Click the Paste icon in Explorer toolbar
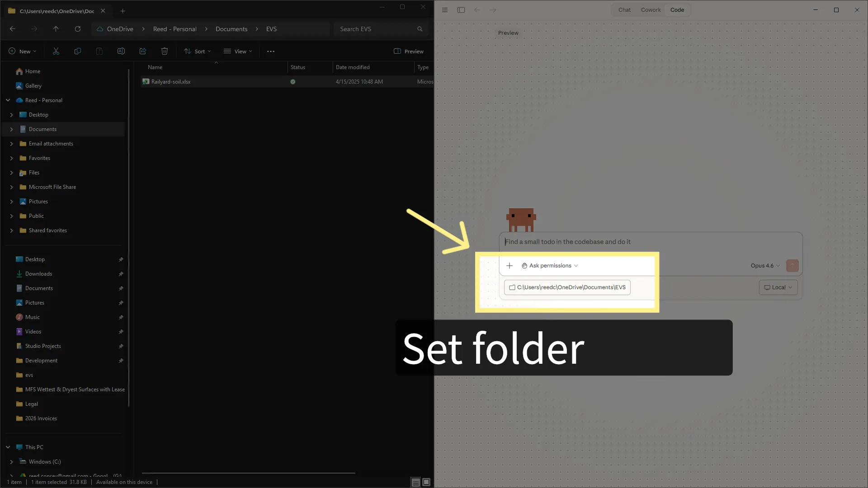The height and width of the screenshot is (488, 868). click(99, 52)
